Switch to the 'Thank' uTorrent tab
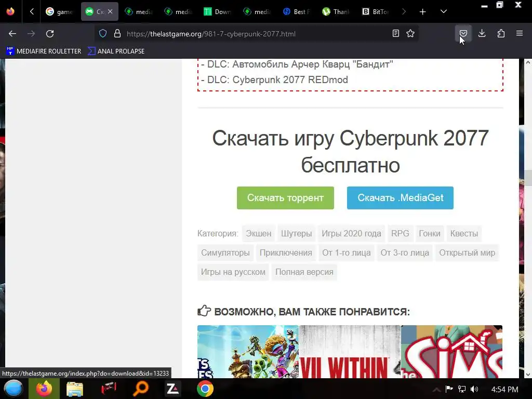This screenshot has width=532, height=399. pos(336,11)
